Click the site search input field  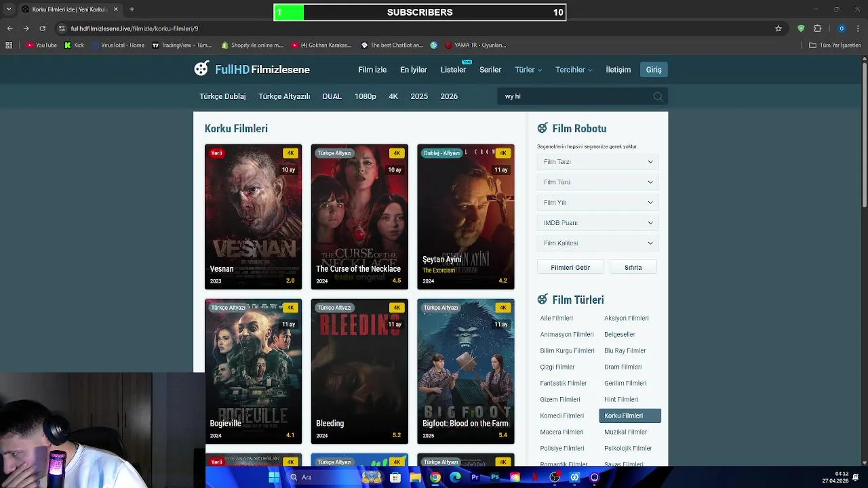click(x=576, y=96)
